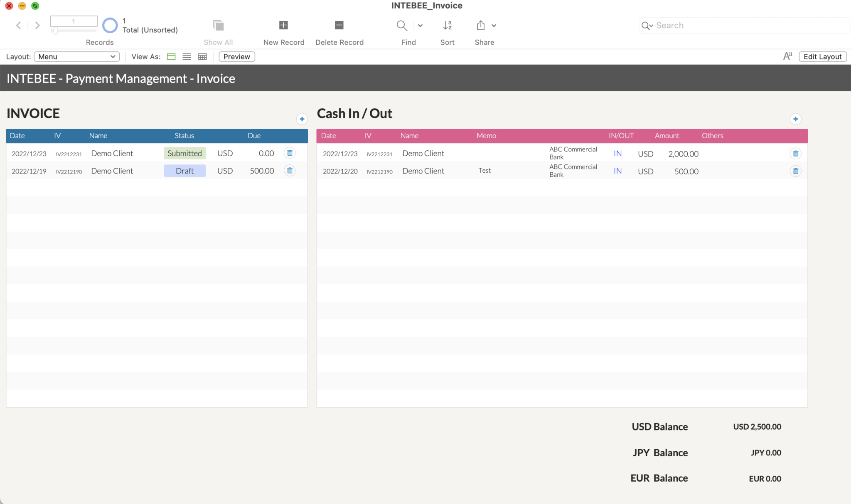The width and height of the screenshot is (851, 504).
Task: Open the text formatting Aa icon
Action: click(787, 55)
